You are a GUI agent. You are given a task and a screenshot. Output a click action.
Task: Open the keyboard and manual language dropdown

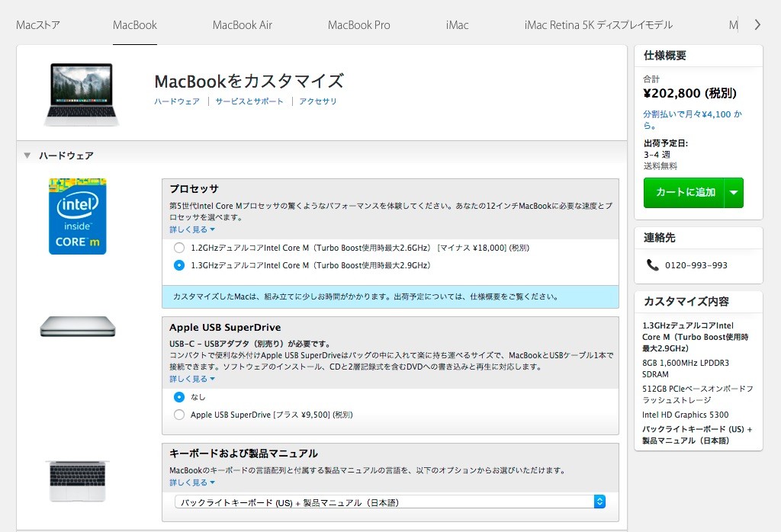click(390, 502)
